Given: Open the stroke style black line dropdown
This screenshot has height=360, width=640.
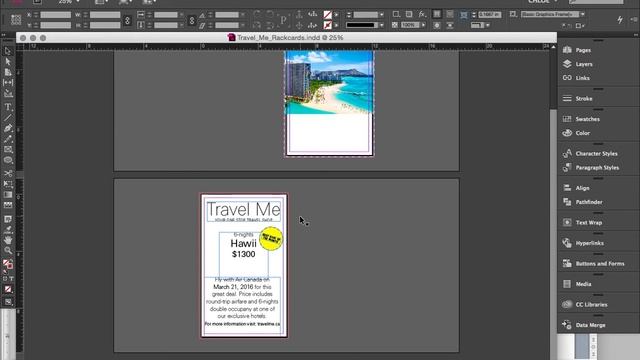Looking at the screenshot, I should coord(381,25).
